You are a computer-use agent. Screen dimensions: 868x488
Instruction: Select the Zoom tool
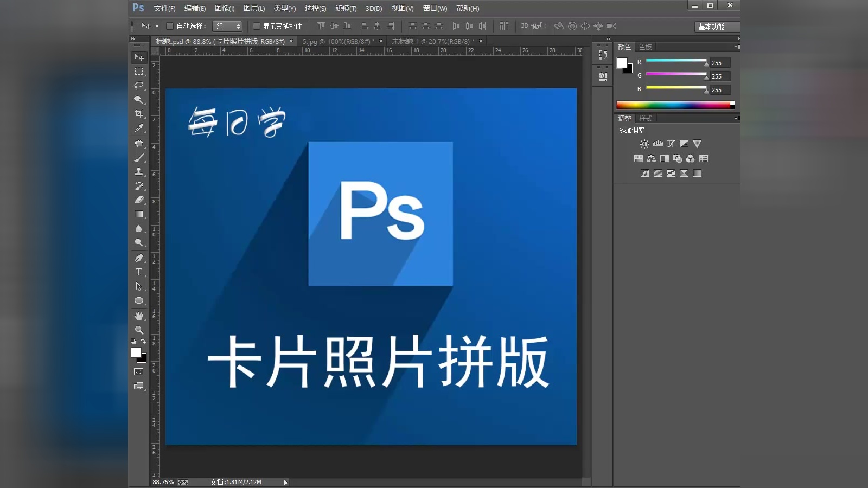point(139,330)
